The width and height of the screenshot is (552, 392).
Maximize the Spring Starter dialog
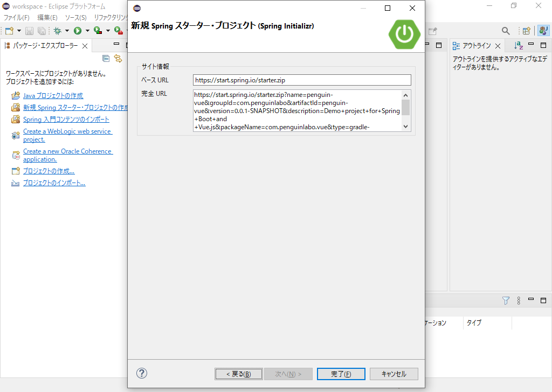pyautogui.click(x=388, y=8)
